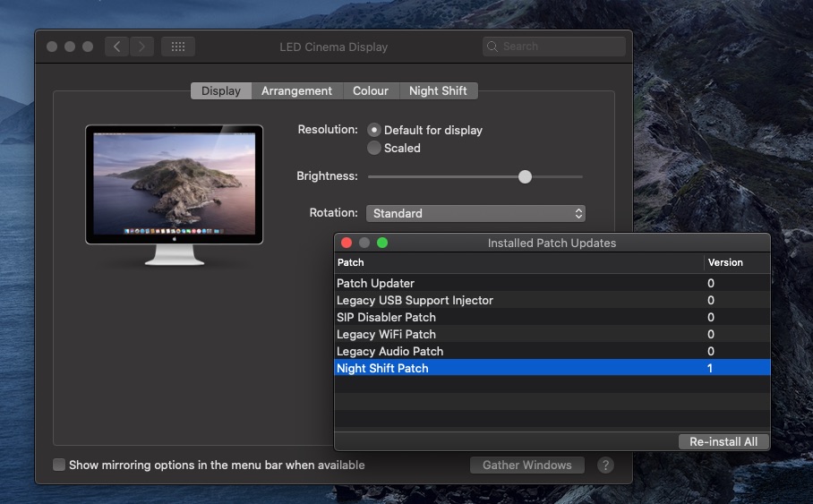The image size is (813, 504).
Task: Click version 0 of SIP Disabler Patch
Action: coord(711,317)
